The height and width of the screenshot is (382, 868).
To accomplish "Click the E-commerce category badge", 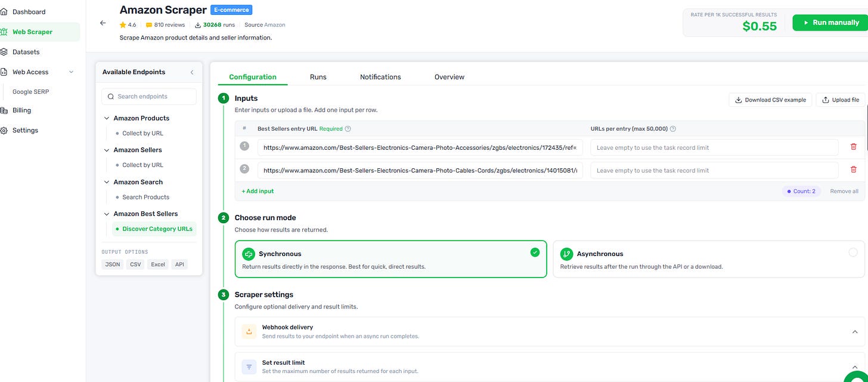I will 232,10.
